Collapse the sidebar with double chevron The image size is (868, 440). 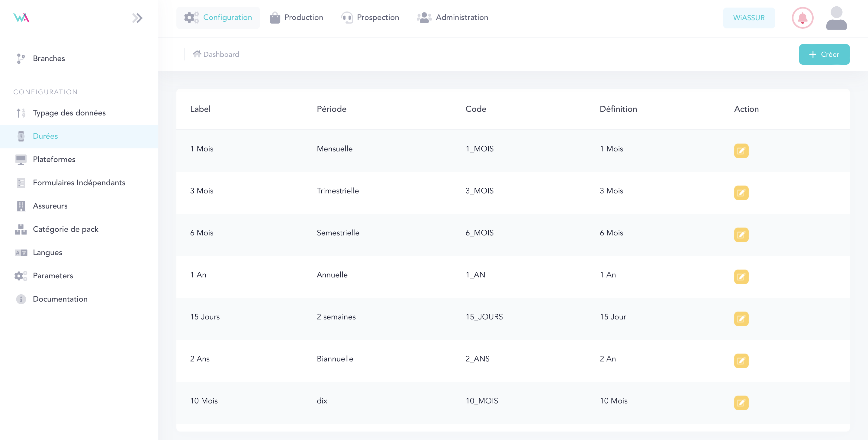coord(137,18)
